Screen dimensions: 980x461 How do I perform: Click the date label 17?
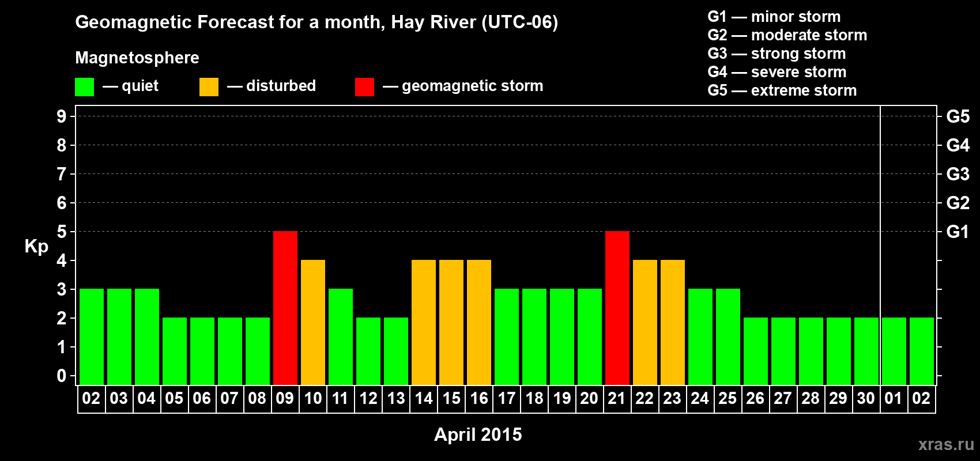(x=507, y=398)
